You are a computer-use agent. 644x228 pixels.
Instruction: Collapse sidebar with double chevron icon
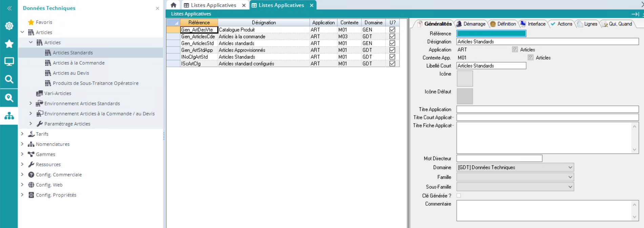pyautogui.click(x=9, y=8)
